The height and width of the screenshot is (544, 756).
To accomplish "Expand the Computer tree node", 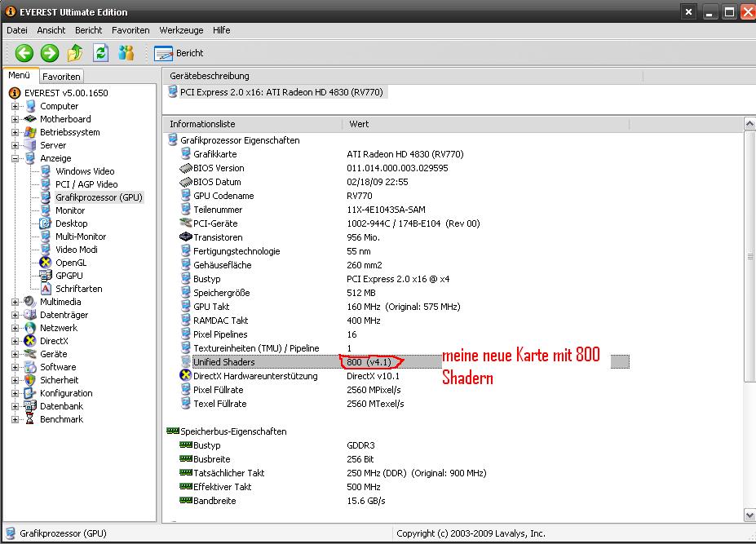I will [15, 106].
